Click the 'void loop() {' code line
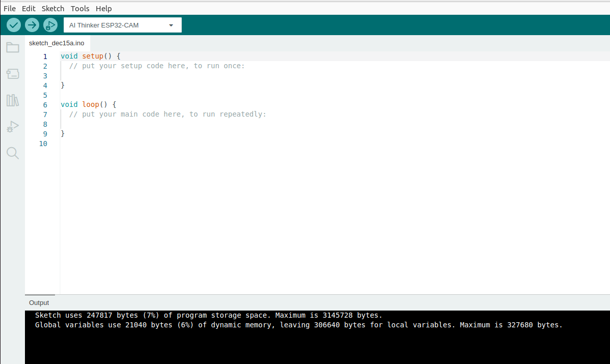610x364 pixels. click(88, 104)
